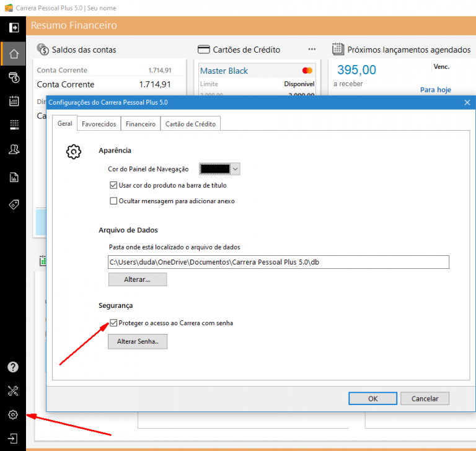
Task: Click the price tag sidebar icon
Action: click(13, 204)
